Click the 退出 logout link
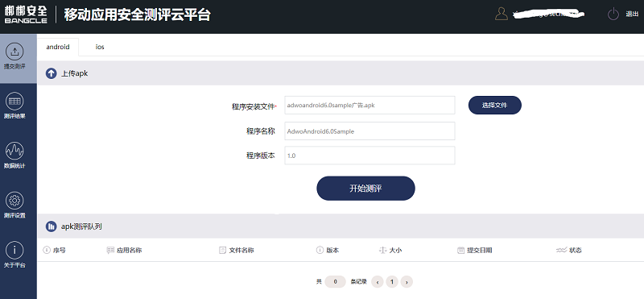The height and width of the screenshot is (299, 644). 632,14
